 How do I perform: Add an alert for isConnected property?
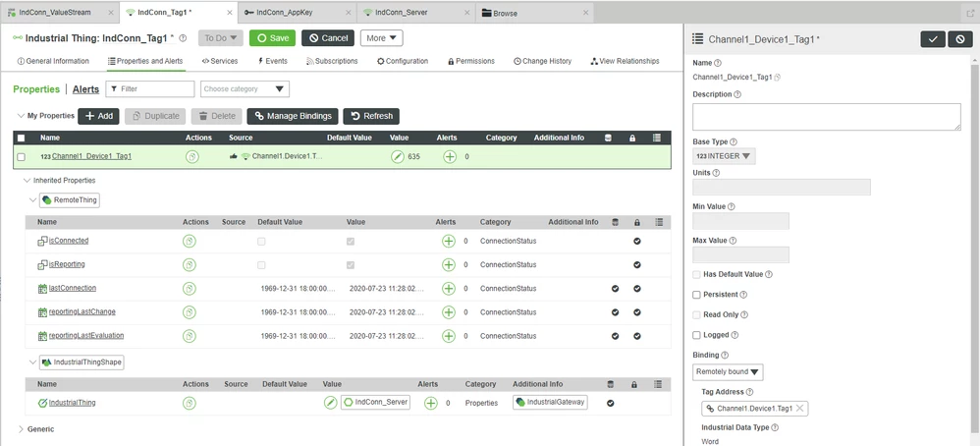pyautogui.click(x=448, y=241)
